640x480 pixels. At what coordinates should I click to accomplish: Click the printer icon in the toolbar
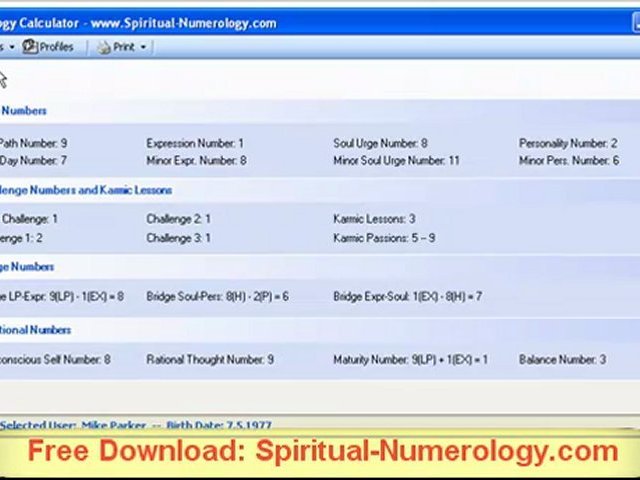pyautogui.click(x=104, y=47)
